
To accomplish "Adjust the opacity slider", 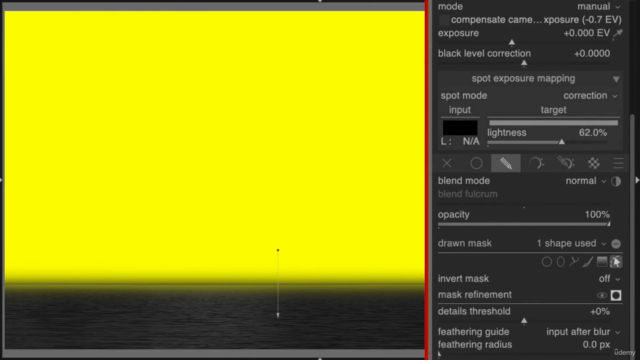I will 524,224.
